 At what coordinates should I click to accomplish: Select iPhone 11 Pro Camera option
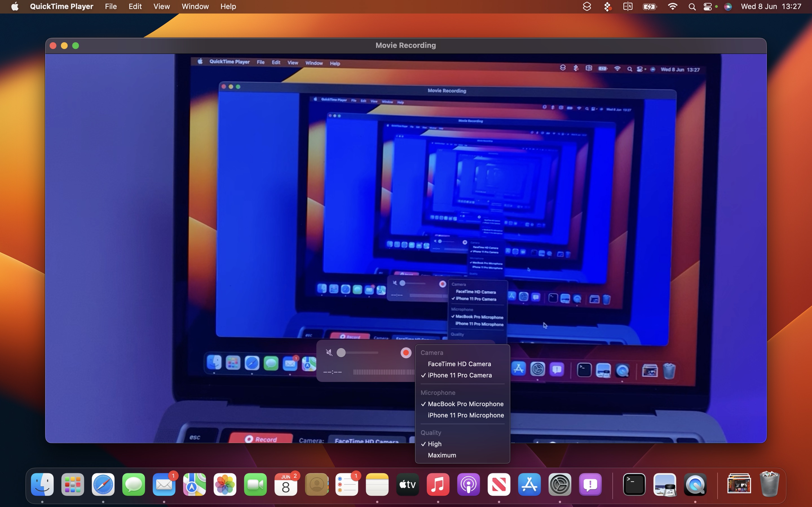[460, 375]
